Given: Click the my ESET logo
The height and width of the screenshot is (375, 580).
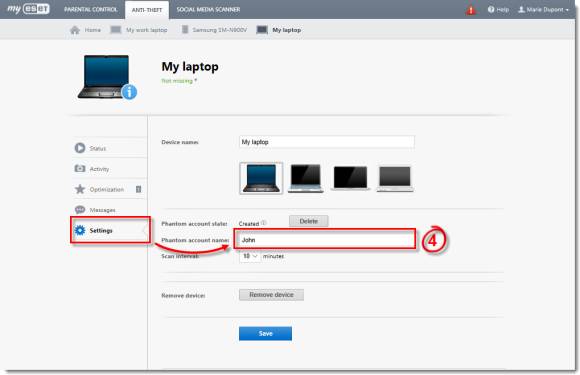Looking at the screenshot, I should 28,9.
